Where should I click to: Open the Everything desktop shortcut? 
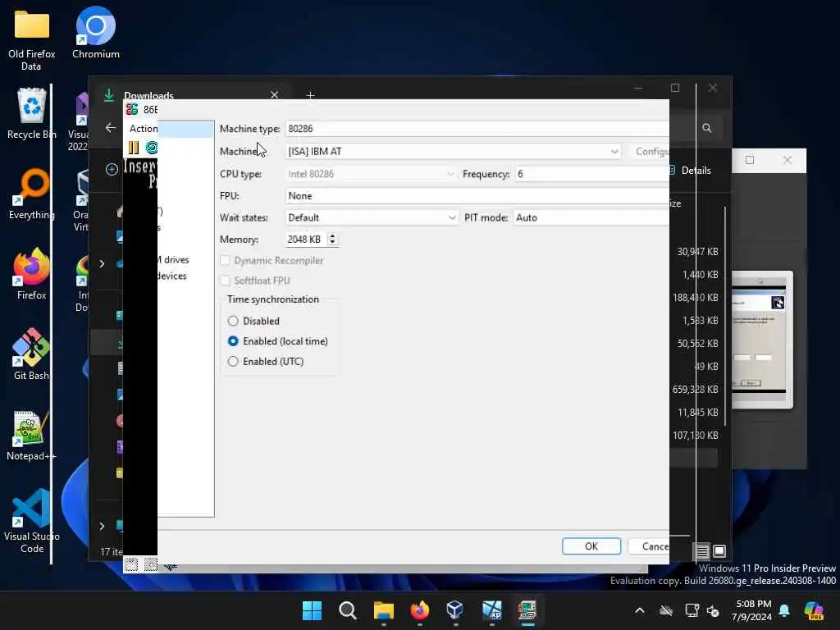pos(32,194)
